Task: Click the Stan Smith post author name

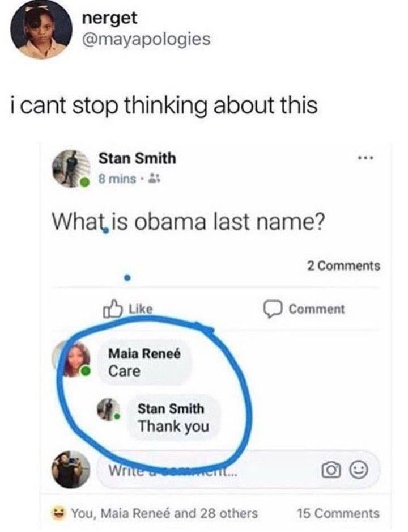Action: [137, 158]
